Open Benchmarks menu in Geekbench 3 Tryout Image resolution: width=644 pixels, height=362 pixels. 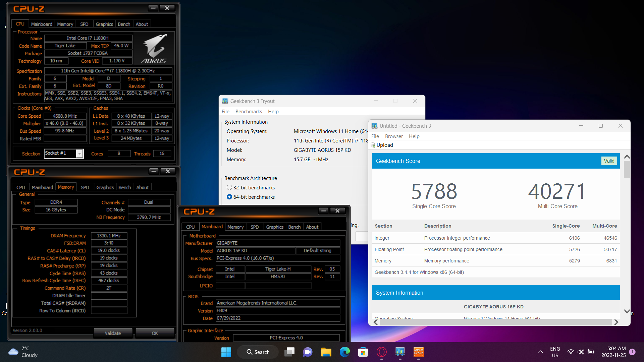point(249,112)
